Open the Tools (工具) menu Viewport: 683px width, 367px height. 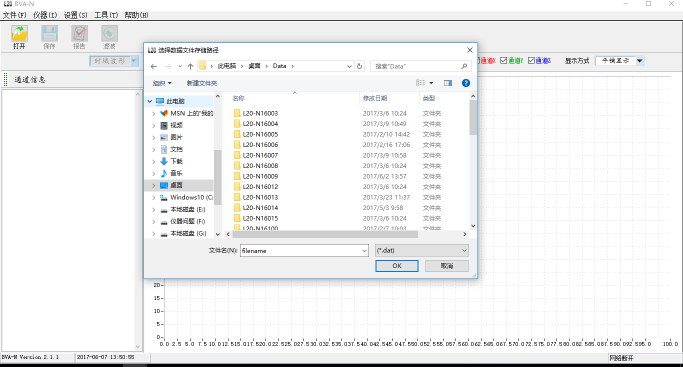click(x=106, y=15)
